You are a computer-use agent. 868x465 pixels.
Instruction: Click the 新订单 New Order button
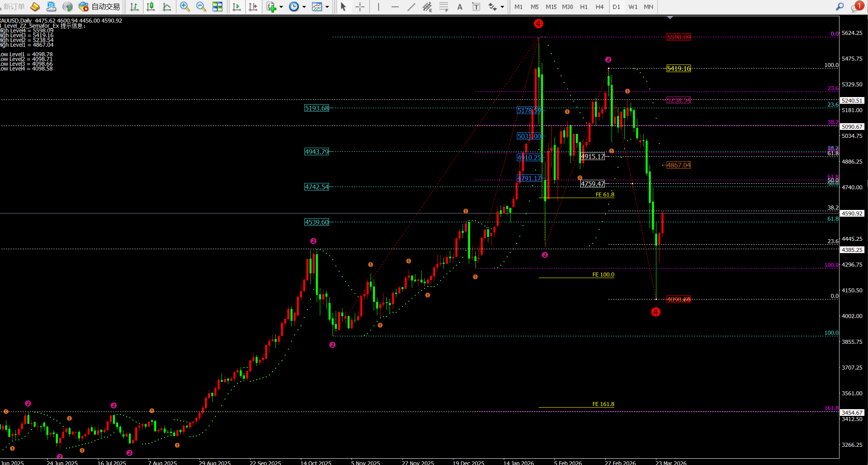tap(13, 6)
